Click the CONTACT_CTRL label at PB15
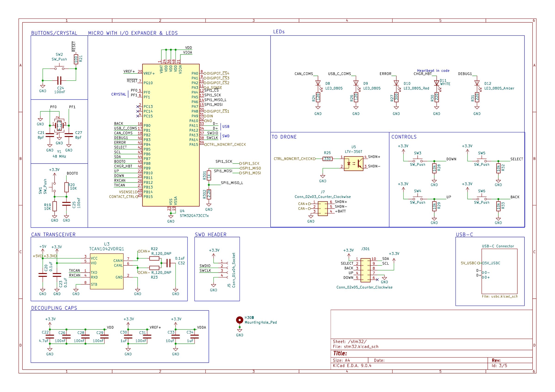The width and height of the screenshot is (555, 392). click(123, 197)
